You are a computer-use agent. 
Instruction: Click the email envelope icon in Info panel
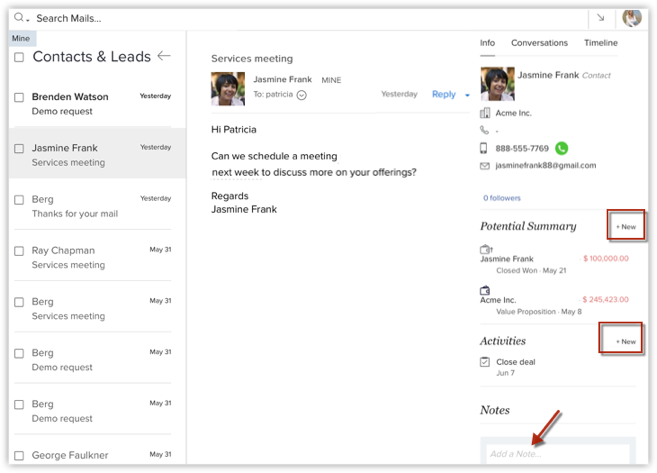[x=485, y=165]
